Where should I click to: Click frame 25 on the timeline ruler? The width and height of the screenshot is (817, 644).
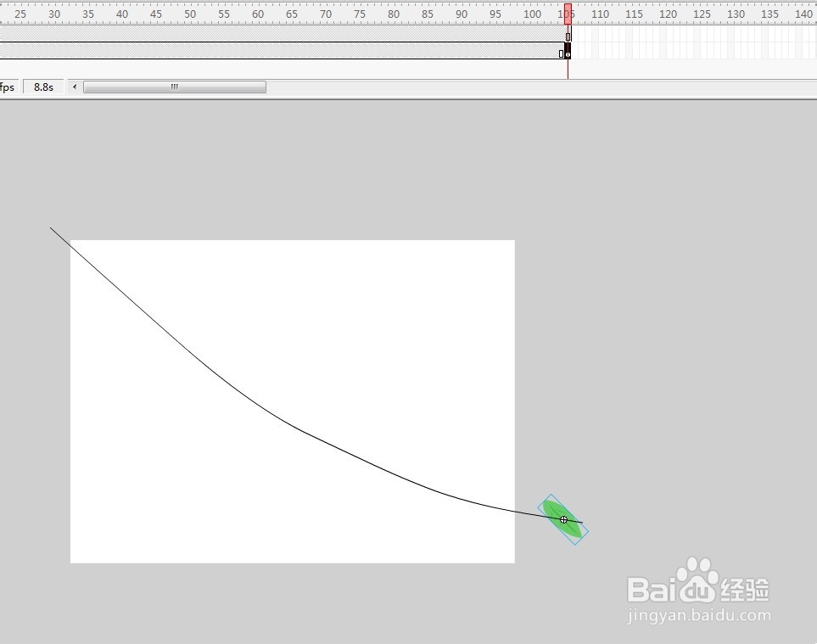click(20, 14)
